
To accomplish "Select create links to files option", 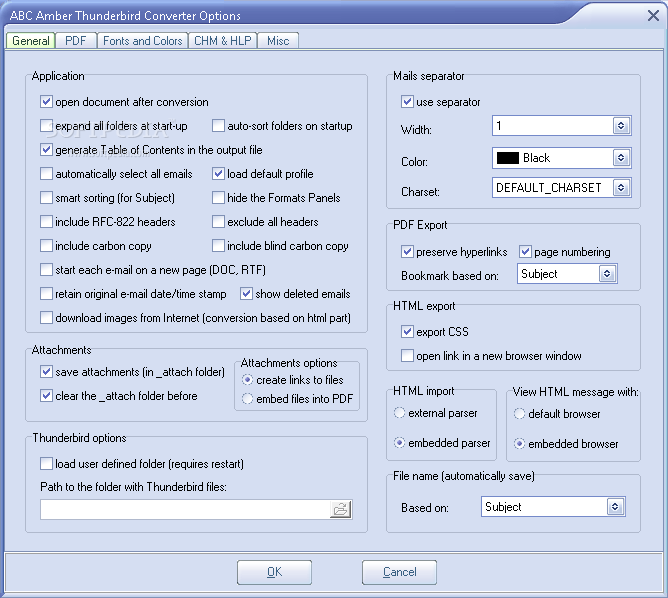I will (x=247, y=380).
